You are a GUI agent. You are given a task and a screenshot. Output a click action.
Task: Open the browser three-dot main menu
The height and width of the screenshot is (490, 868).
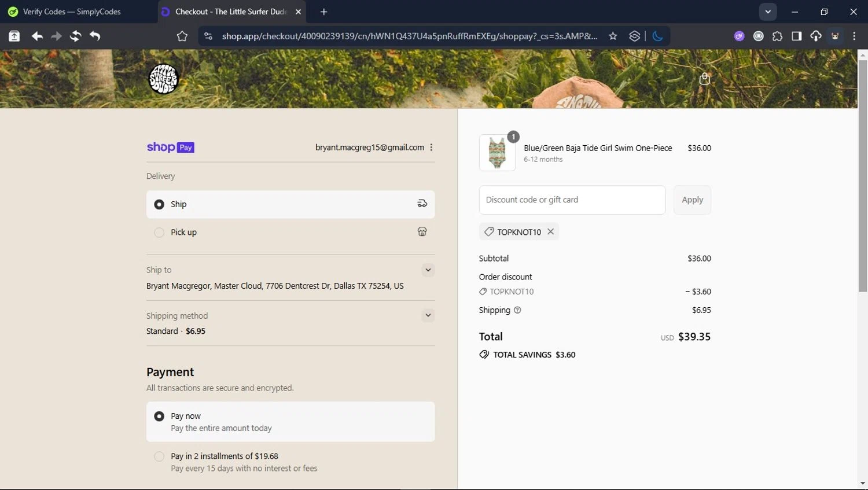point(854,36)
